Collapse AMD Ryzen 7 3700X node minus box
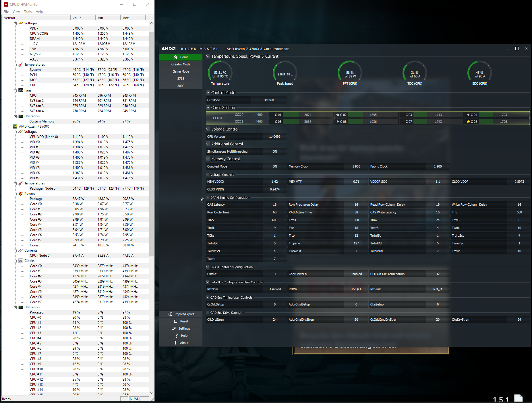Image resolution: width=532 pixels, height=403 pixels. [10, 126]
